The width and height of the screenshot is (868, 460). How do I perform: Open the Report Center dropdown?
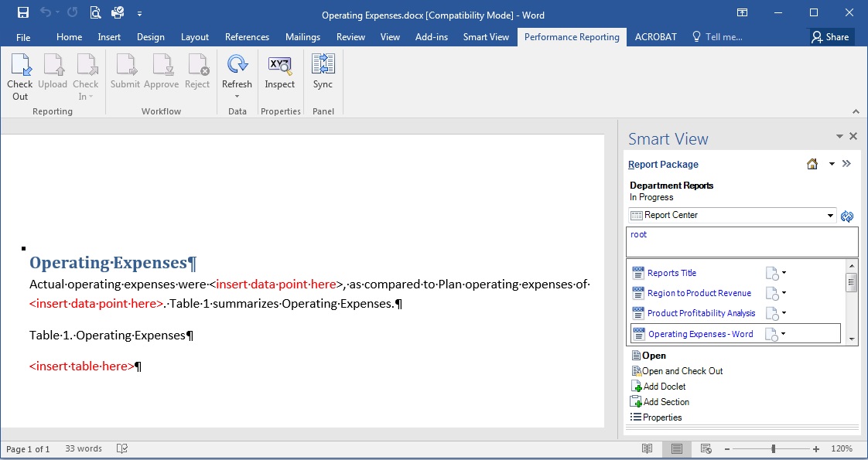click(x=830, y=215)
